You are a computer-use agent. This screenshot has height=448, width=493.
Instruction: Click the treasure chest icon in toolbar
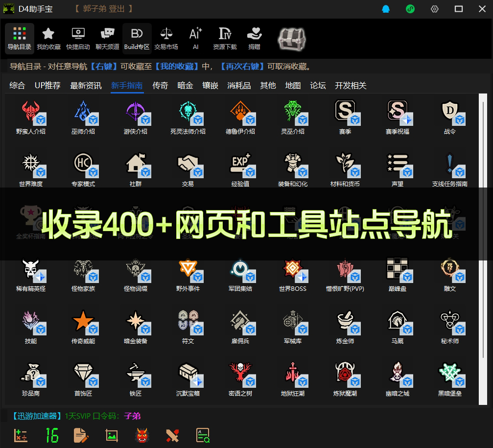(291, 39)
